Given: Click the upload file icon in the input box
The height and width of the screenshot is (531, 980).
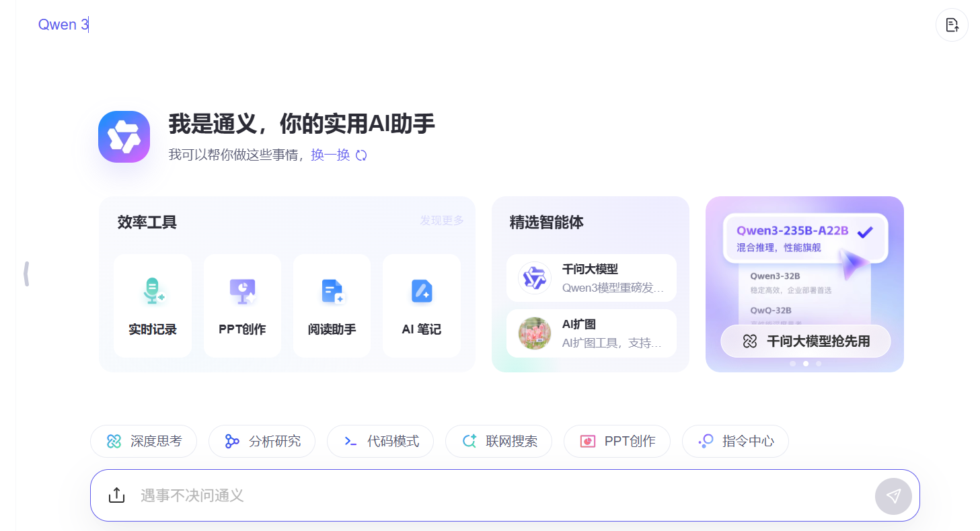Looking at the screenshot, I should pos(116,495).
